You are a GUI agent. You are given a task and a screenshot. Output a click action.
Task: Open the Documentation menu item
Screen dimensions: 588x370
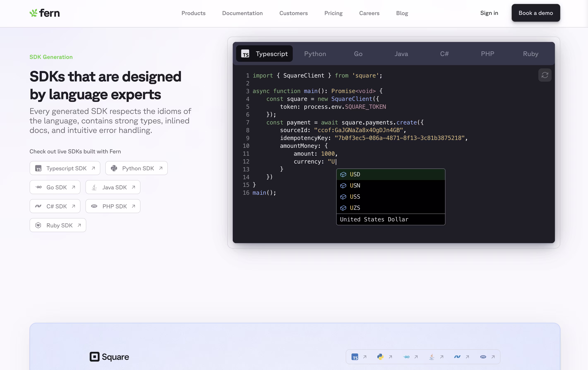242,13
